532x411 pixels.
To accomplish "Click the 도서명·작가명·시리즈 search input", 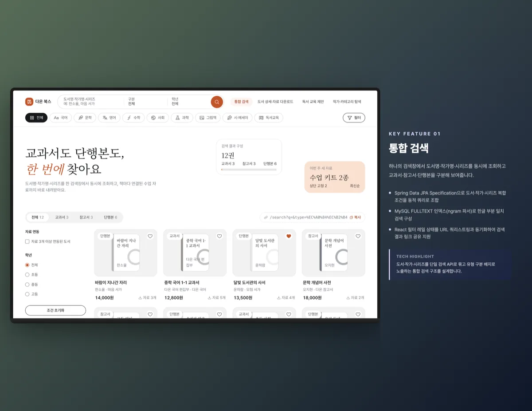I will (91, 102).
